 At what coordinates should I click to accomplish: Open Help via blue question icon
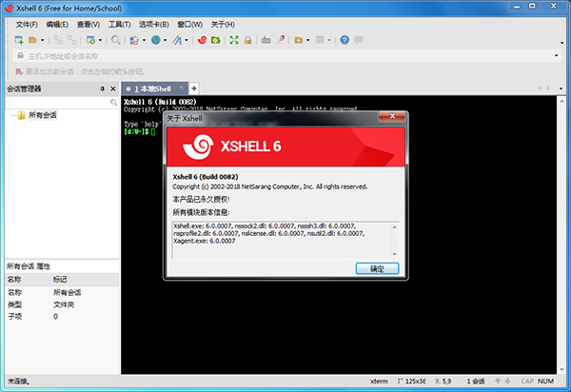[345, 40]
